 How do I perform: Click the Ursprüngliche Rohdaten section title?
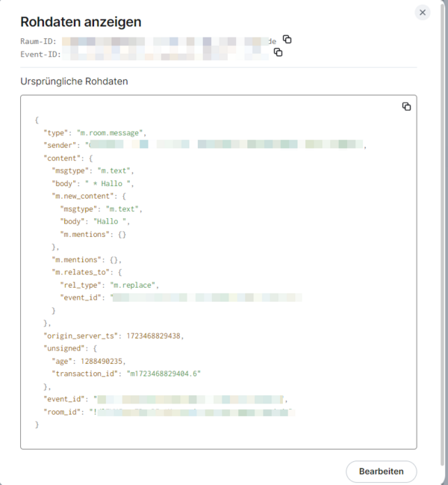pos(74,81)
